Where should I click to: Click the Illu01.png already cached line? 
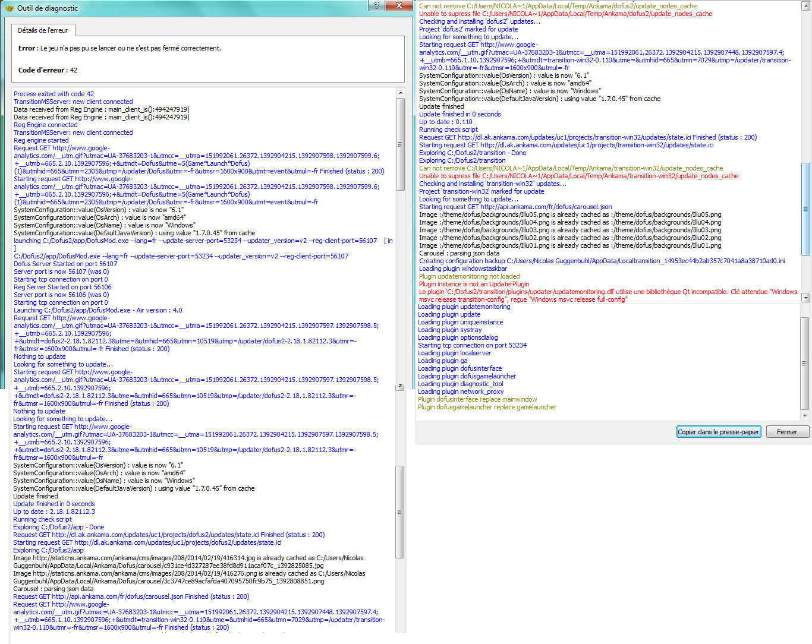pyautogui.click(x=570, y=245)
